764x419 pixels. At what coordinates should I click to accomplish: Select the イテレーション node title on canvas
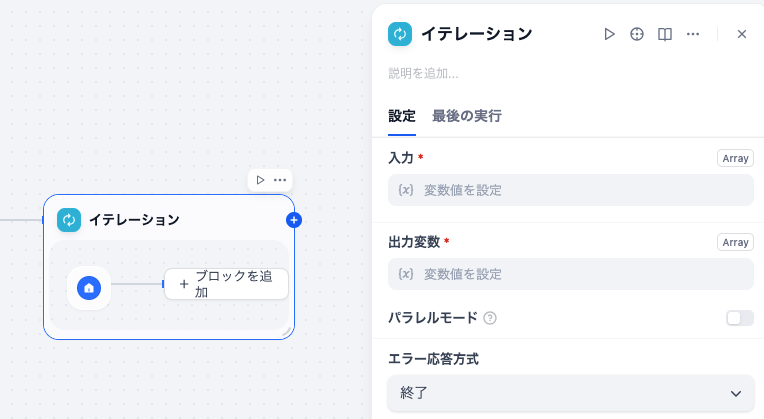click(134, 220)
